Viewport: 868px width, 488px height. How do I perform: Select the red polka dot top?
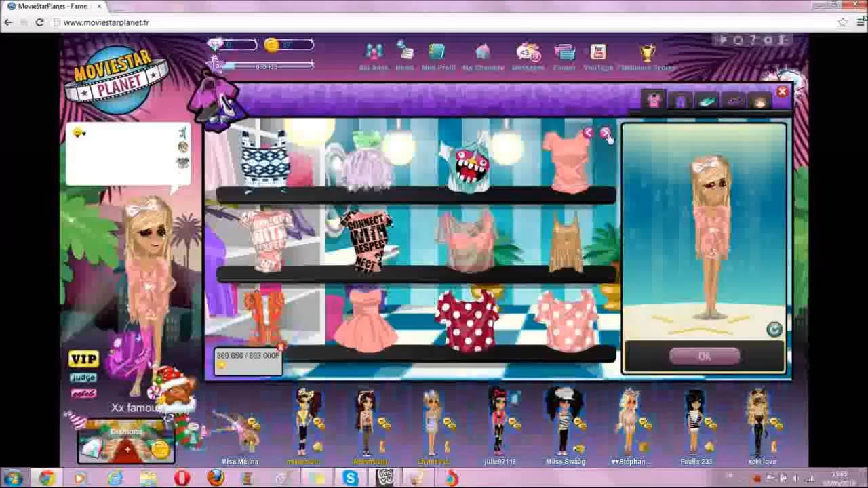tap(467, 322)
